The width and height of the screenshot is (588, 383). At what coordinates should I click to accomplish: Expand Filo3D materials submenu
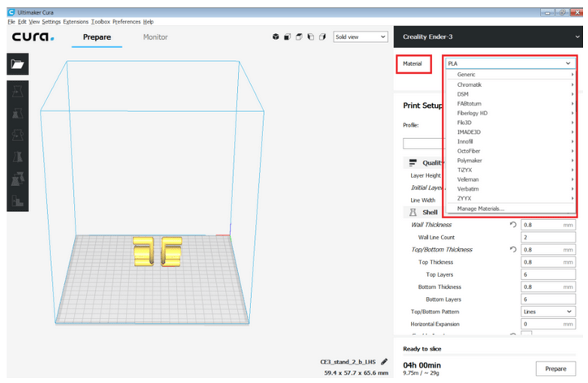coord(511,123)
